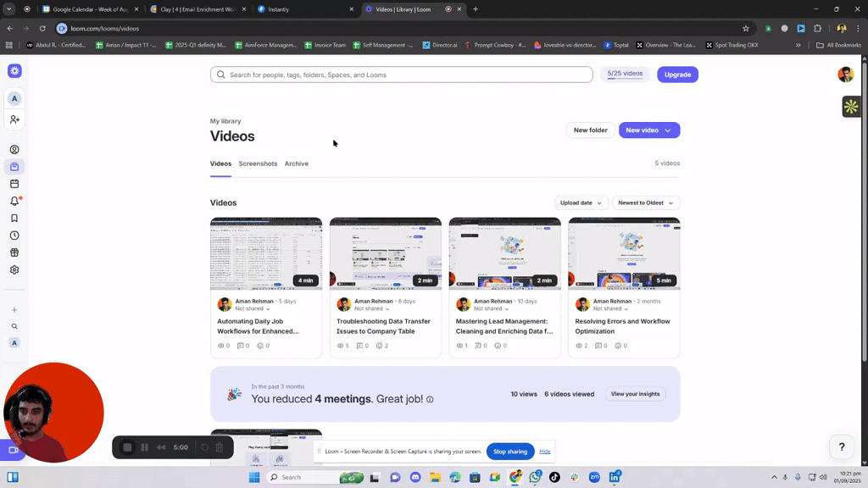Open the Upload date filter dropdown

[x=581, y=202]
